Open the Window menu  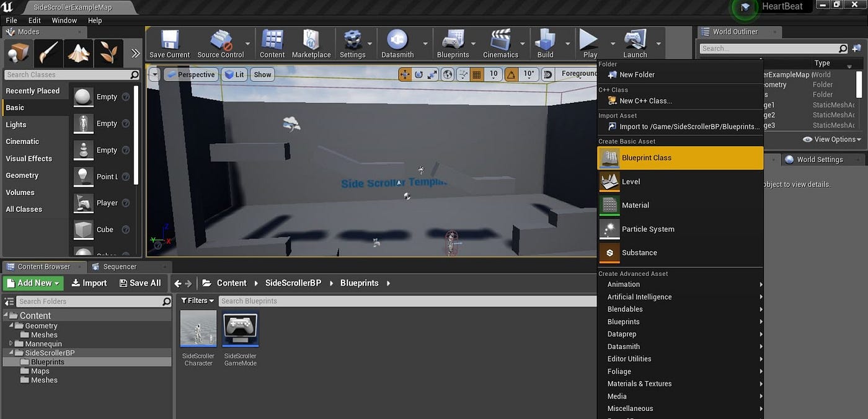click(64, 20)
